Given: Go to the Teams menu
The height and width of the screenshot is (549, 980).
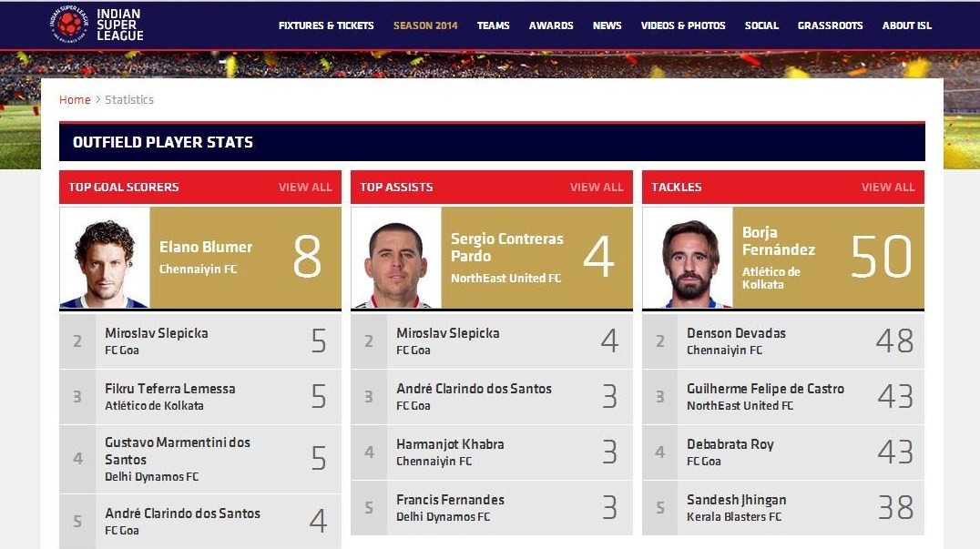Looking at the screenshot, I should pyautogui.click(x=493, y=25).
